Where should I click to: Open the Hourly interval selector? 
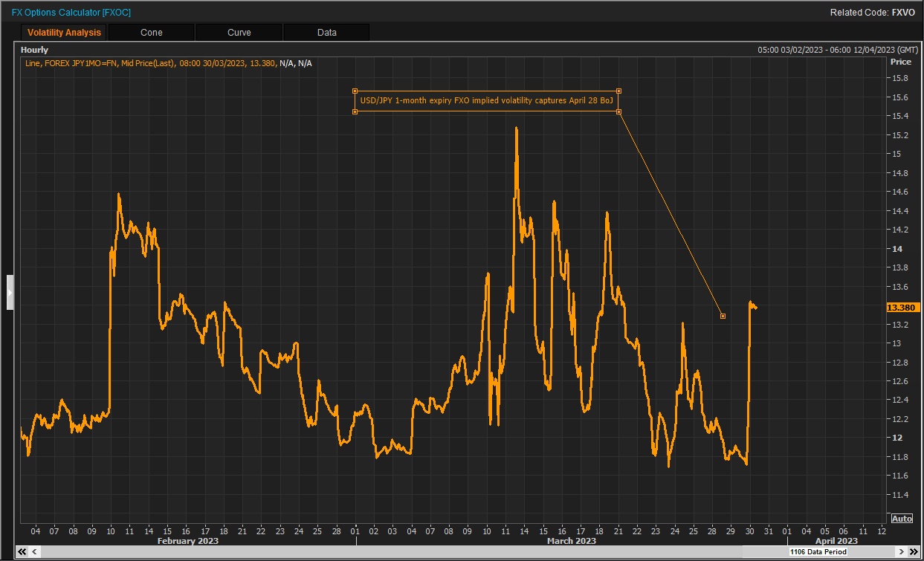click(x=34, y=50)
